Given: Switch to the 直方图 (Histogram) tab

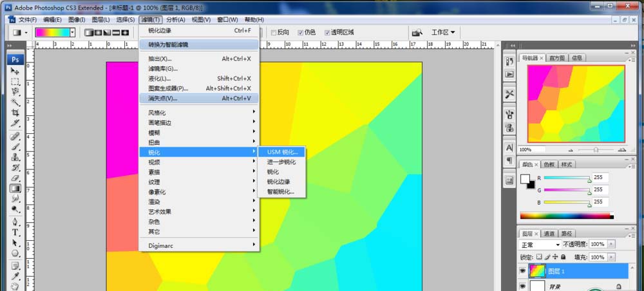Looking at the screenshot, I should tap(554, 58).
